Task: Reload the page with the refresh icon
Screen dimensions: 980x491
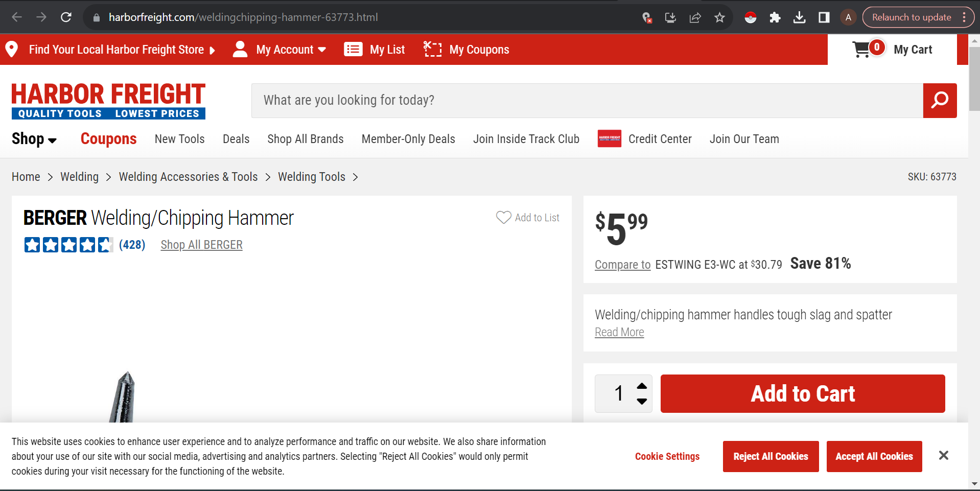Action: click(x=66, y=17)
